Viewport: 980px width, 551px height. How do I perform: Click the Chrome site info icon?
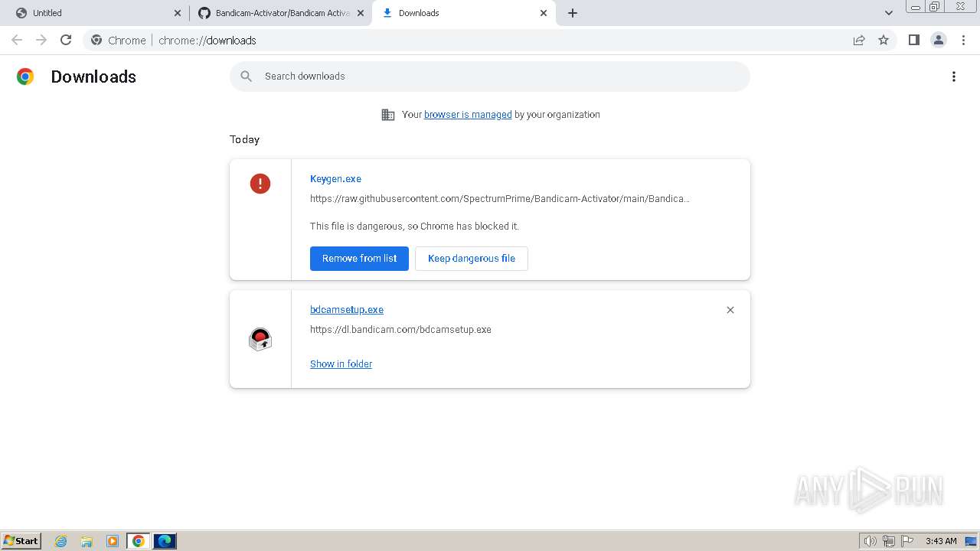pyautogui.click(x=96, y=40)
